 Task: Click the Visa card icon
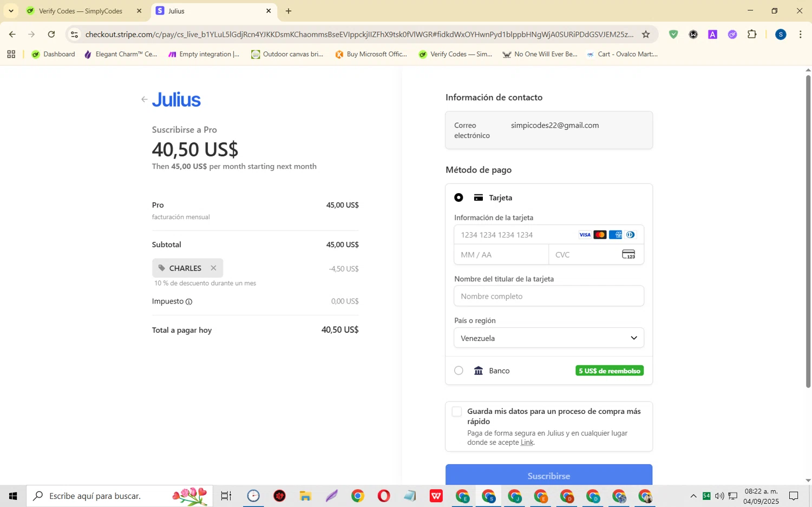point(585,235)
